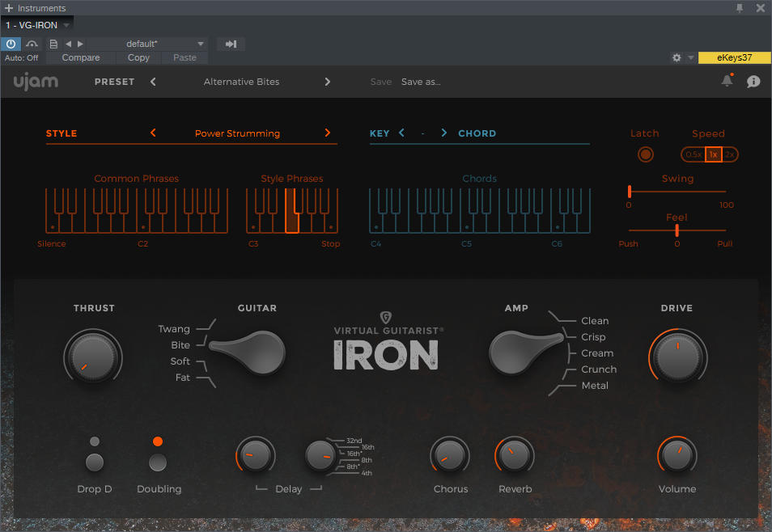Shift key up with right chevron
Viewport: 772px width, 532px height.
(444, 133)
